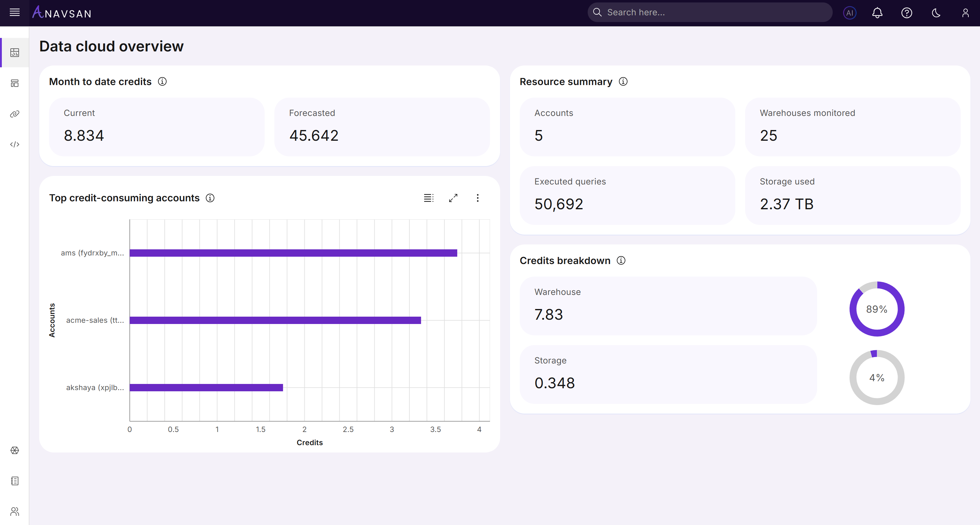The width and height of the screenshot is (980, 525).
Task: Click the 89% Warehouse donut chart
Action: coord(876,309)
